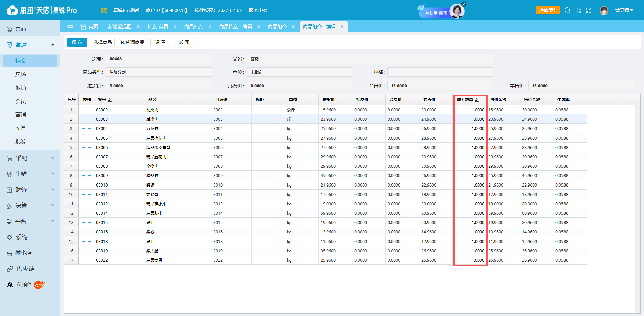The image size is (644, 316).
Task: Expand the 决策 menu section
Action: click(x=53, y=205)
